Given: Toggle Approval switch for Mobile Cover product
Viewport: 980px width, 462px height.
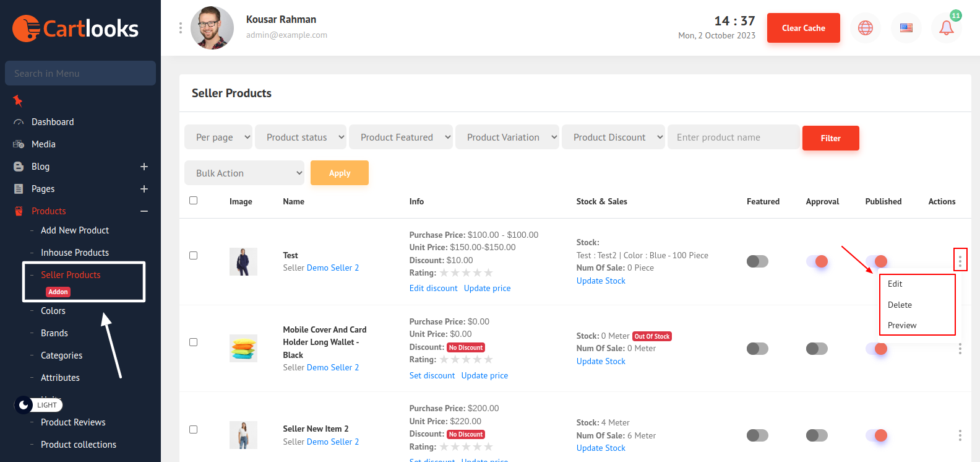Looking at the screenshot, I should 816,349.
